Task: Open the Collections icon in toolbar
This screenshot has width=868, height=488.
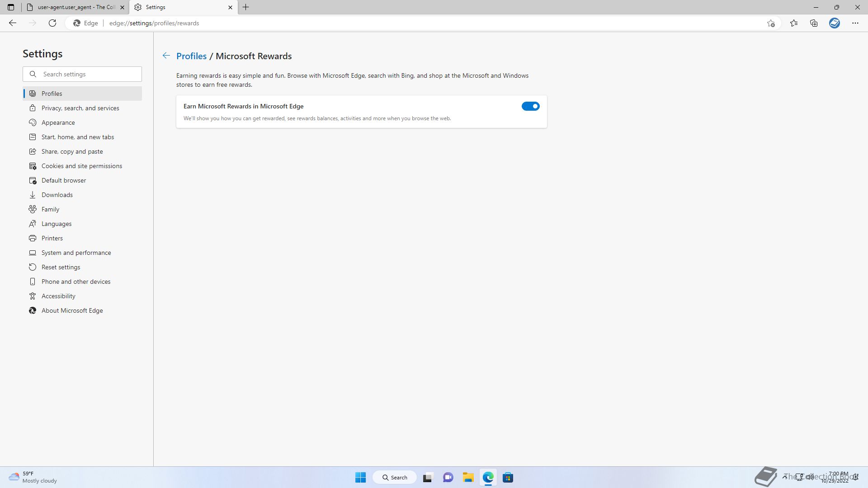Action: (814, 23)
